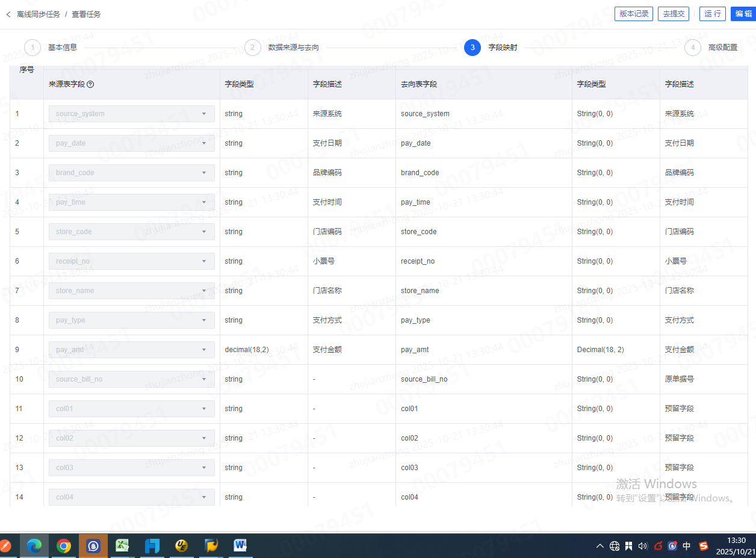Click the 去提交 button

pos(674,14)
